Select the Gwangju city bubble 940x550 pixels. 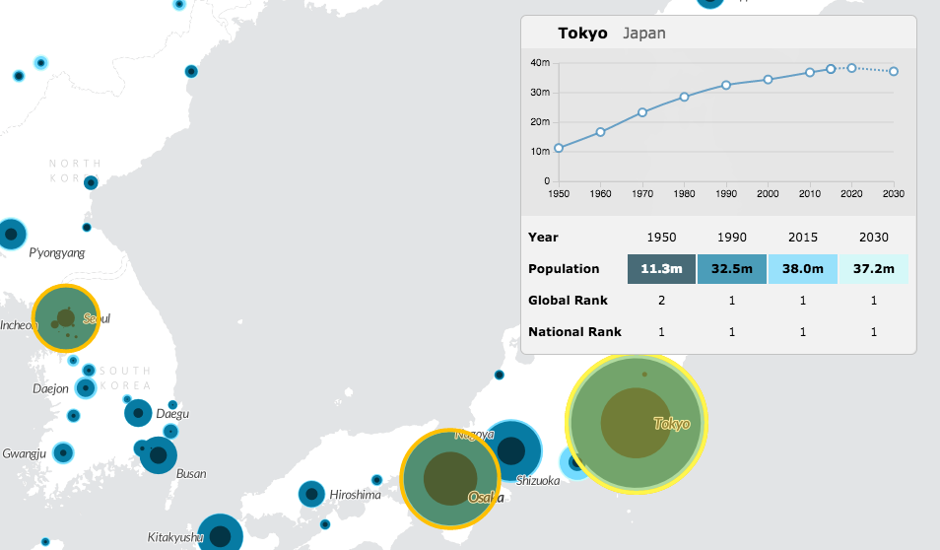click(x=63, y=453)
